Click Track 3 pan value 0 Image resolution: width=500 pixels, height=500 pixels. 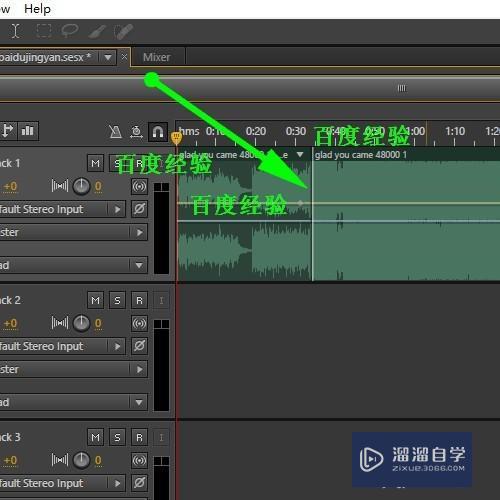98,460
